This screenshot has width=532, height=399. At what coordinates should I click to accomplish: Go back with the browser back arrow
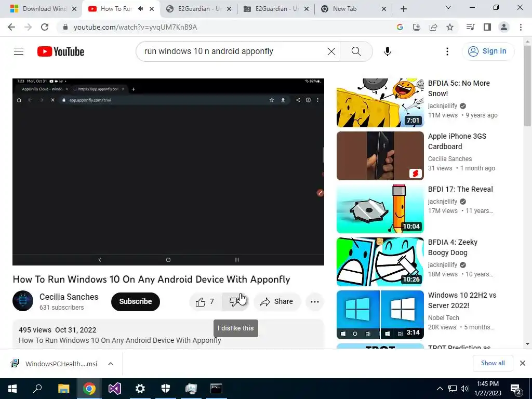(x=11, y=27)
